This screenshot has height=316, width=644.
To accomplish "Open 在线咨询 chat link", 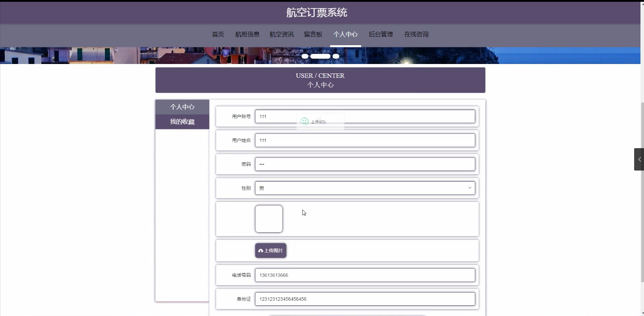I will (x=416, y=34).
